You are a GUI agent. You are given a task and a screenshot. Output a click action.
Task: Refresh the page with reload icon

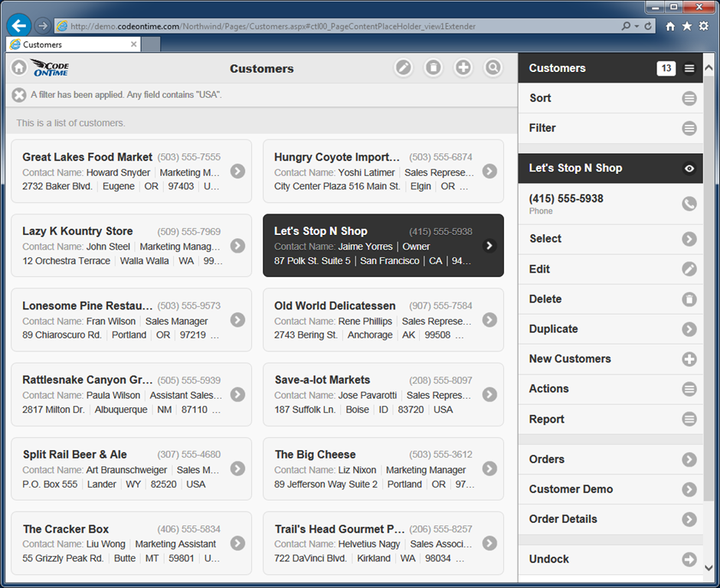tap(648, 26)
